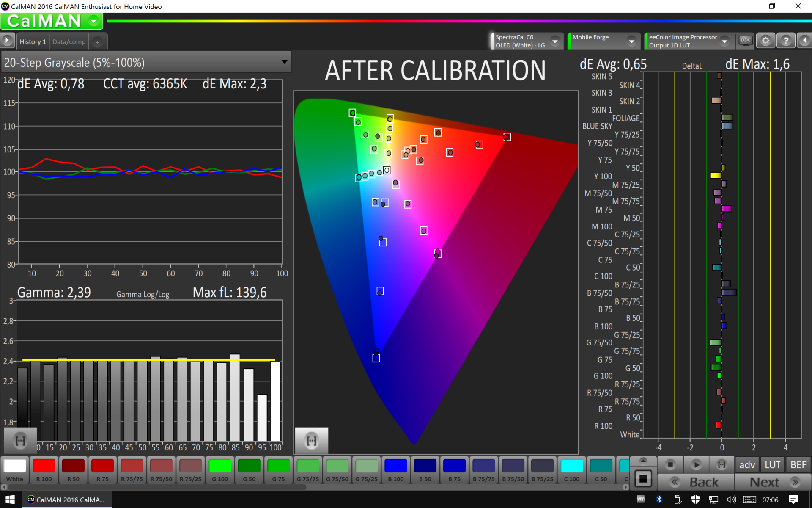Open the CalMAN settings gear
The image size is (812, 508).
click(765, 41)
